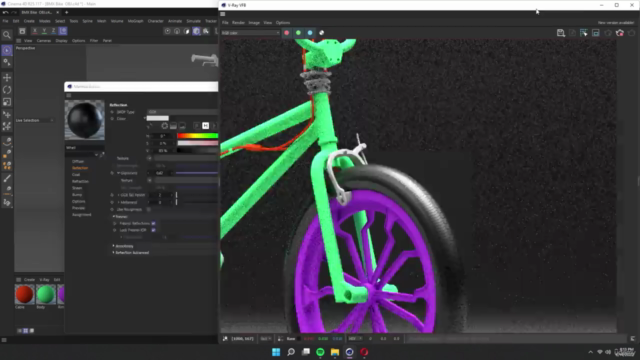Click the reflection Color swatch
Viewport: 640px width, 360px height.
point(158,118)
